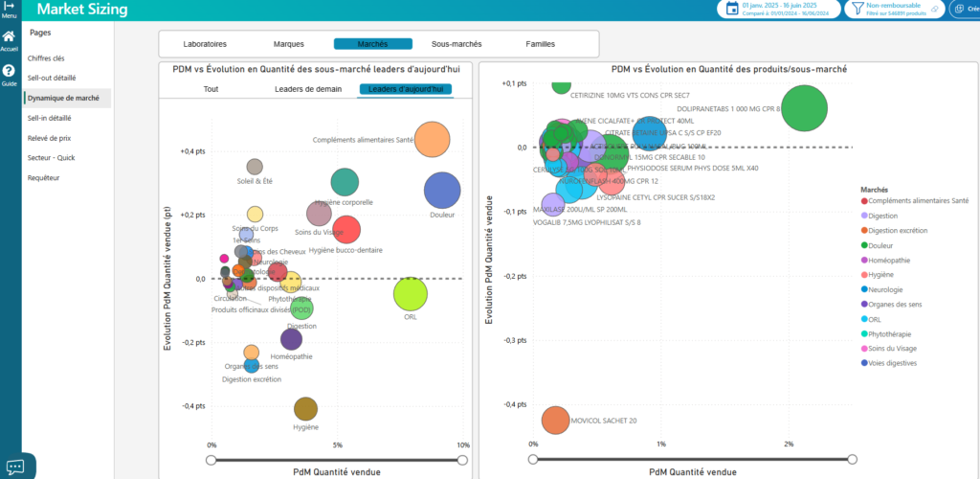Image resolution: width=980 pixels, height=479 pixels.
Task: Click the gray Soleil & Été bubble
Action: [255, 167]
